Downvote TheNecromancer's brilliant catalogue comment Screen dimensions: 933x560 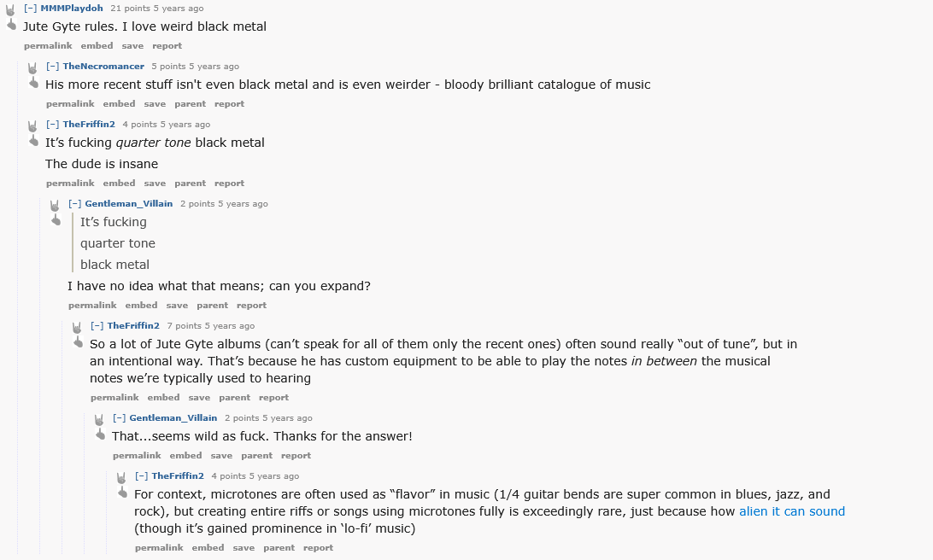click(x=33, y=83)
